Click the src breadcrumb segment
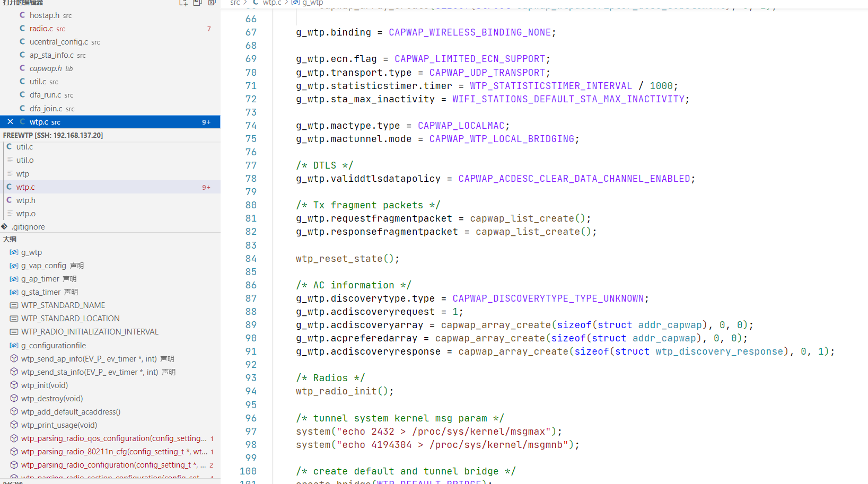 coord(235,3)
